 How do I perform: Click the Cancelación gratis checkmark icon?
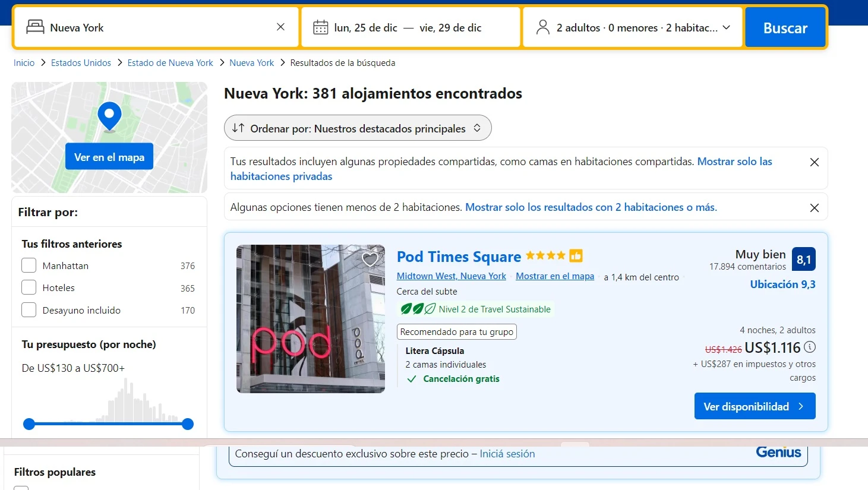pyautogui.click(x=411, y=379)
